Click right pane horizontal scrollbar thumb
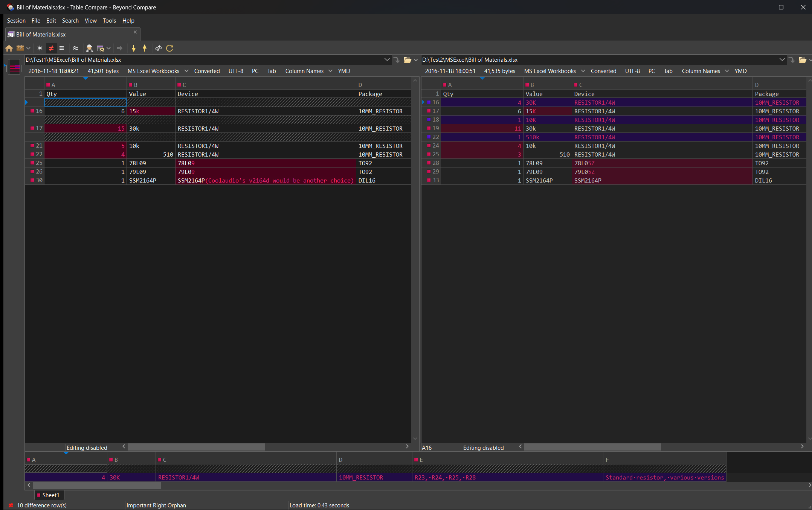This screenshot has height=510, width=812. click(x=592, y=447)
